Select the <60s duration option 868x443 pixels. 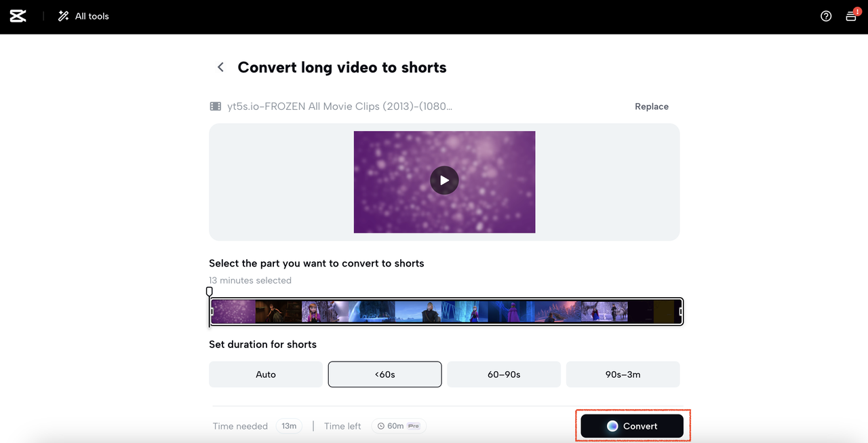coord(385,374)
